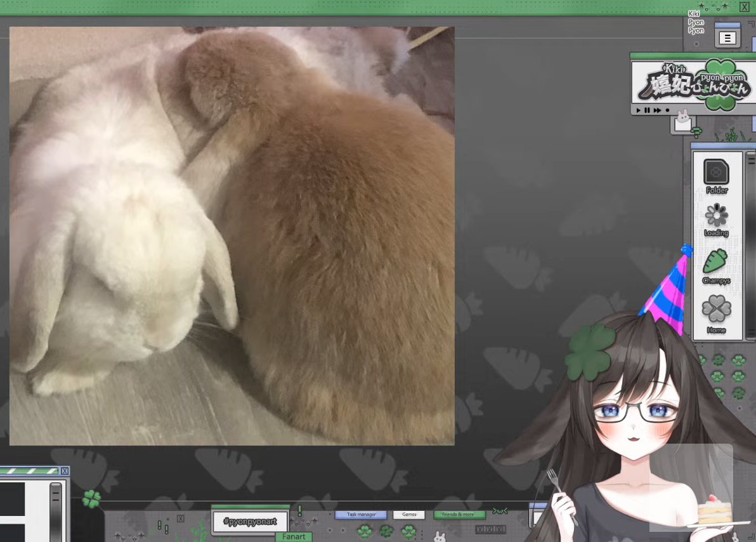This screenshot has width=756, height=542.
Task: Open the Task manager tab
Action: (361, 515)
